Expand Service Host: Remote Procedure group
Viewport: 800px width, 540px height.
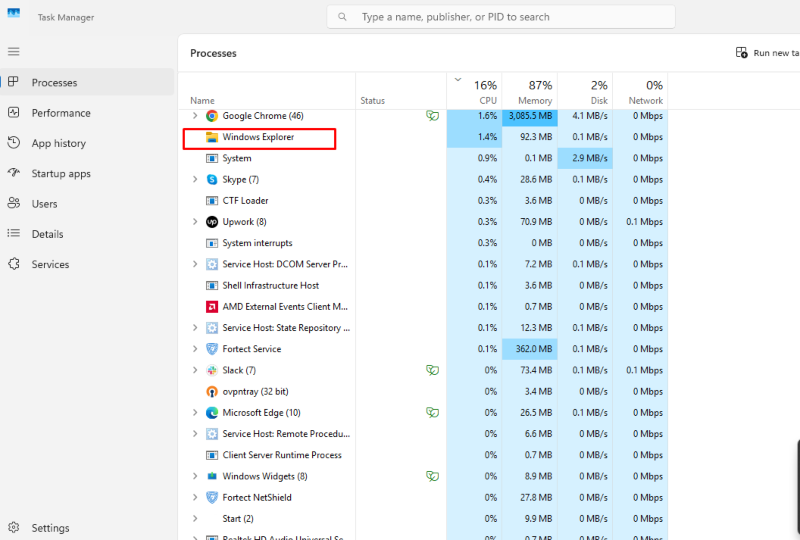pyautogui.click(x=195, y=434)
